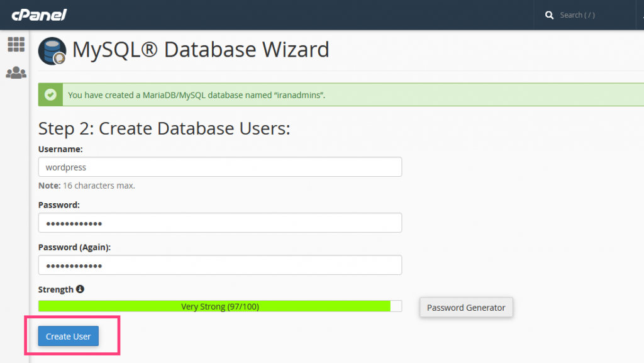Click the Very Strong strength meter
The image size is (644, 363).
[220, 306]
